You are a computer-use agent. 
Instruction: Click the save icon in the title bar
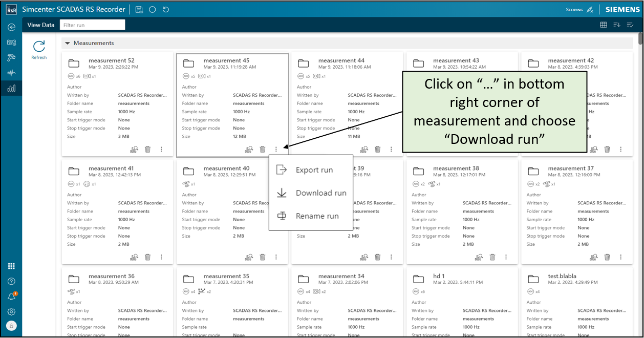(139, 9)
